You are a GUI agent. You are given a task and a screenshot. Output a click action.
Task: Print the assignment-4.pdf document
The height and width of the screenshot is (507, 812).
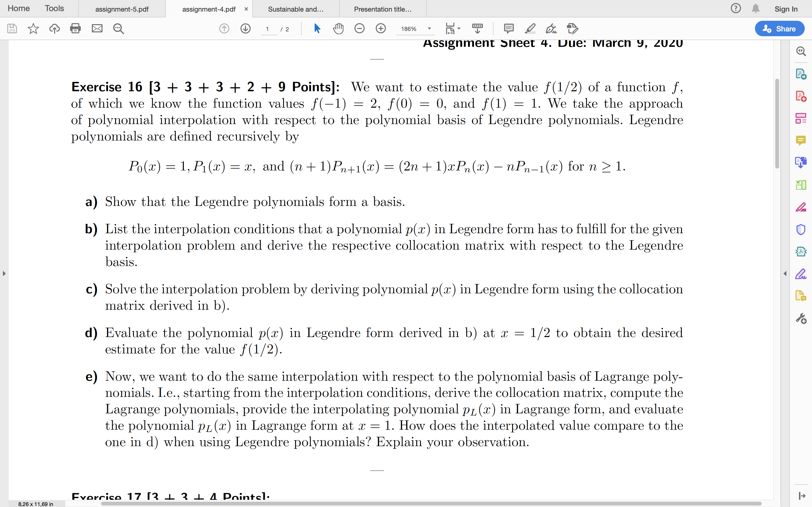(x=75, y=28)
